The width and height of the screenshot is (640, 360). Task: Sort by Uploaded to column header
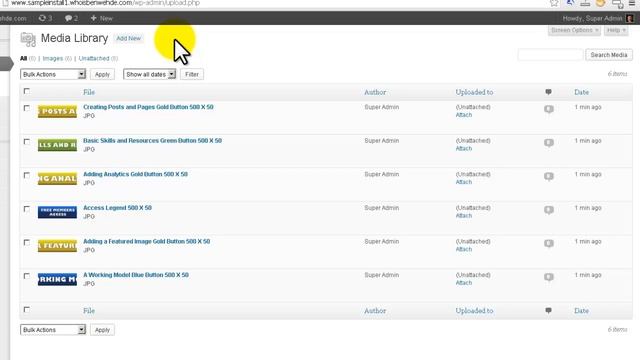click(474, 92)
